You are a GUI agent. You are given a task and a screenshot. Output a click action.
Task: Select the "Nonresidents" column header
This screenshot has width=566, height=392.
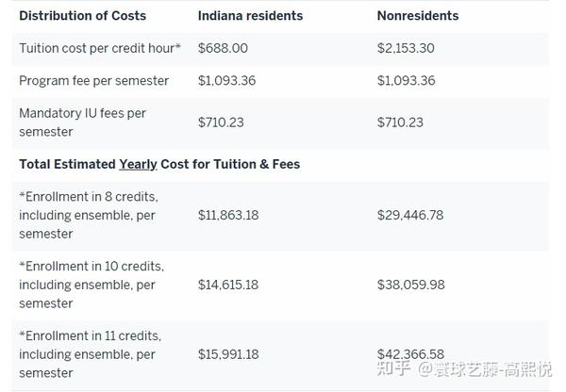coord(418,16)
